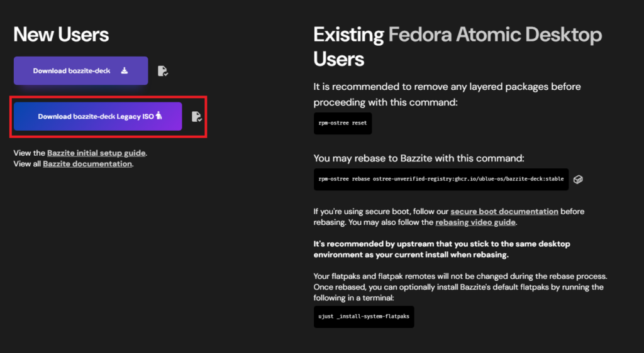Open the Bazzite initial setup guide link
644x353 pixels.
click(96, 153)
